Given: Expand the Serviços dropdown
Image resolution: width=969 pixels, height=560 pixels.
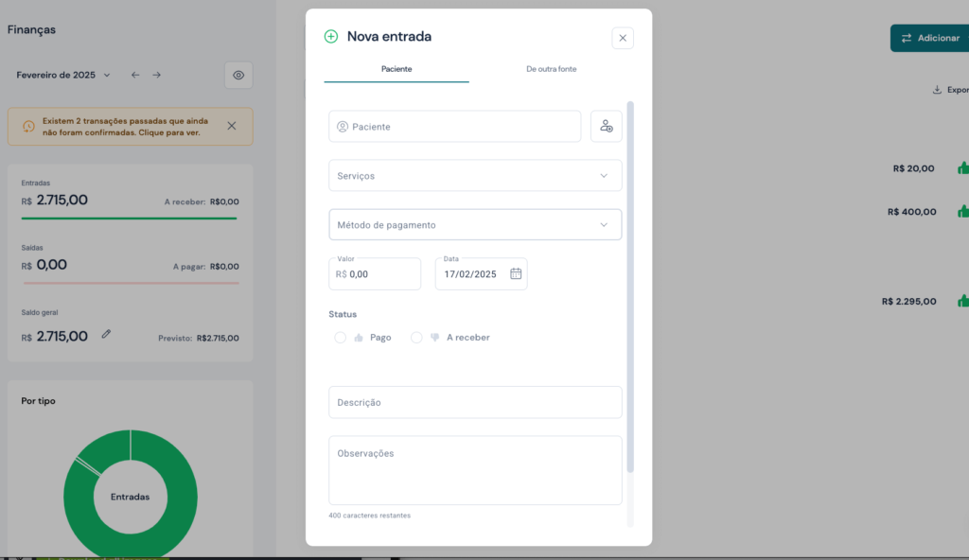Looking at the screenshot, I should [475, 176].
